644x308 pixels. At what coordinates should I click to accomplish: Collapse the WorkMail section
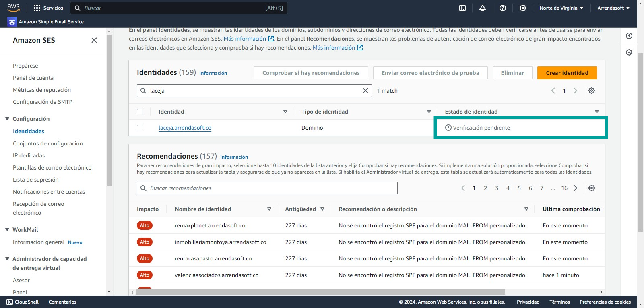coord(7,229)
